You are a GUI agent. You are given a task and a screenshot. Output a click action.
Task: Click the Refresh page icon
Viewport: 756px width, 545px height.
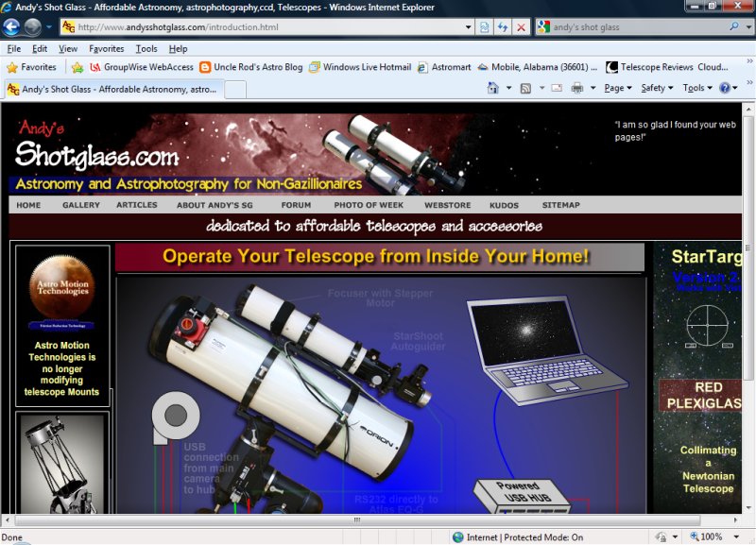click(x=503, y=27)
